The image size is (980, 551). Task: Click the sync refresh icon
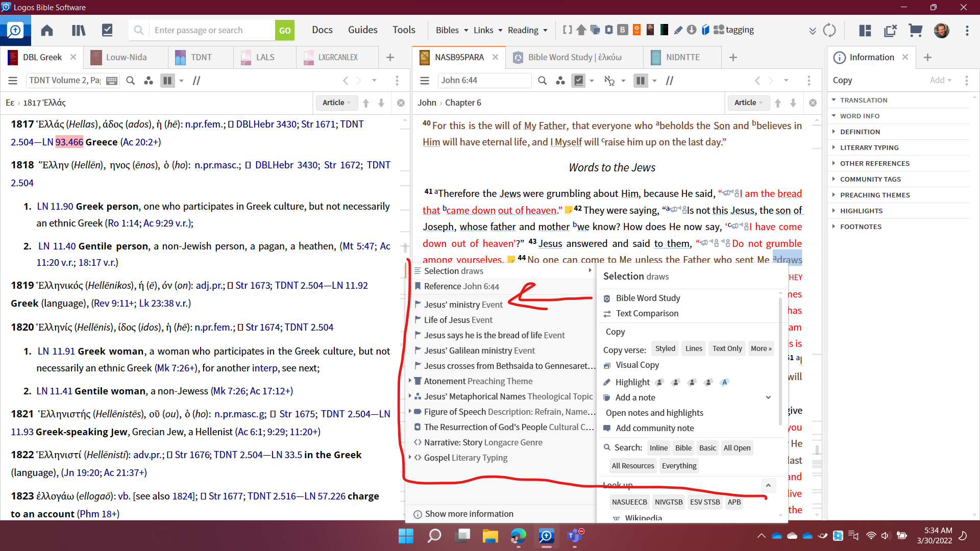(829, 30)
